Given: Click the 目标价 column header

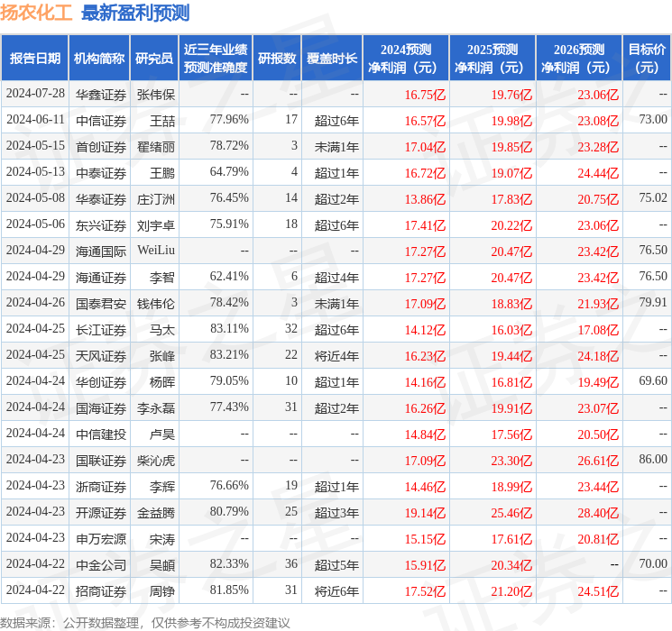Looking at the screenshot, I should (646, 58).
